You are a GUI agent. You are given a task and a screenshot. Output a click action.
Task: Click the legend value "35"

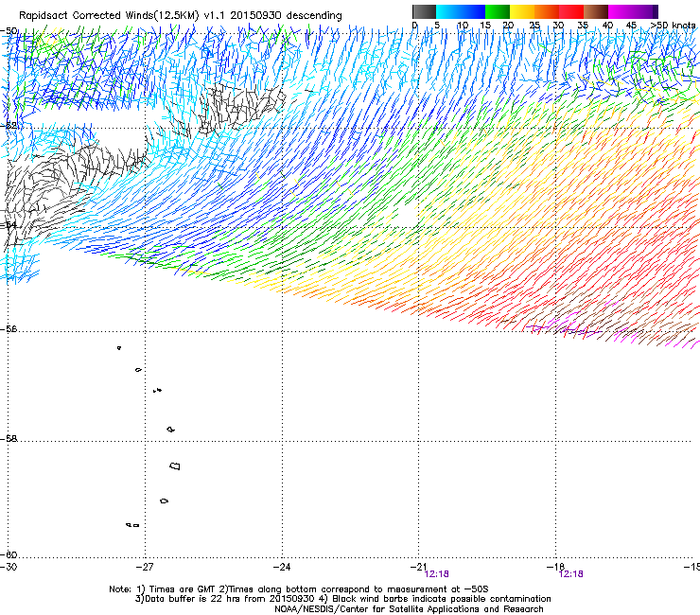point(583,26)
